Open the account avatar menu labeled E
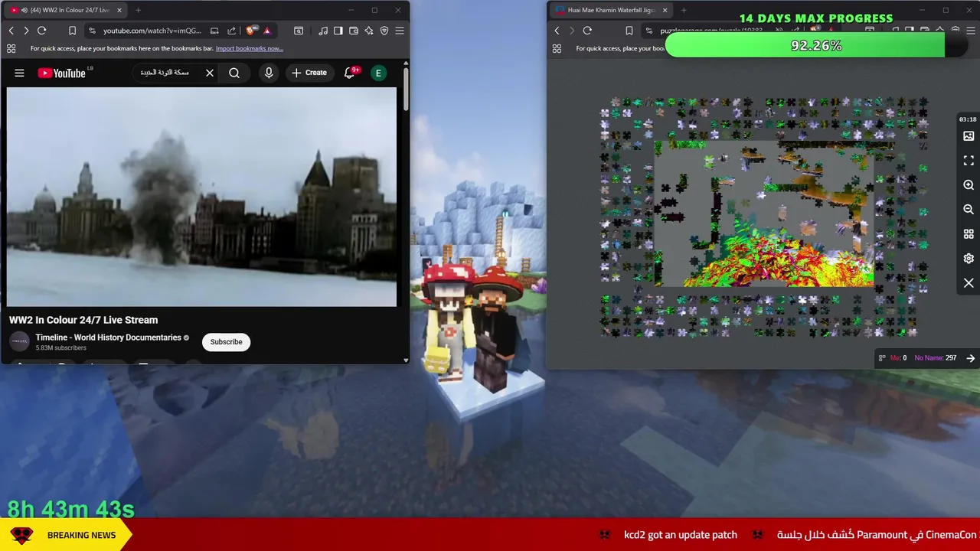This screenshot has height=551, width=980. pos(378,73)
